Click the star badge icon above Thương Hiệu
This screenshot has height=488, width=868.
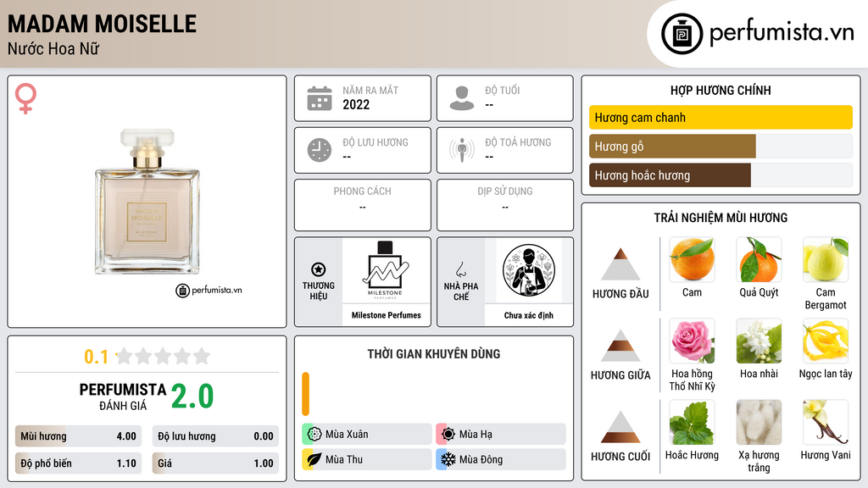point(319,269)
